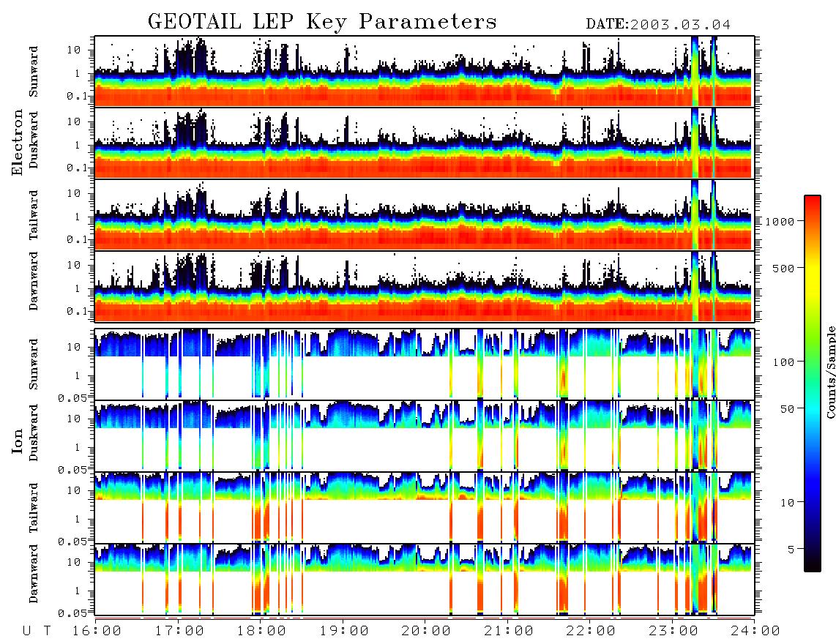Select the Electron Duskward panel label
The height and width of the screenshot is (644, 836).
(x=34, y=140)
